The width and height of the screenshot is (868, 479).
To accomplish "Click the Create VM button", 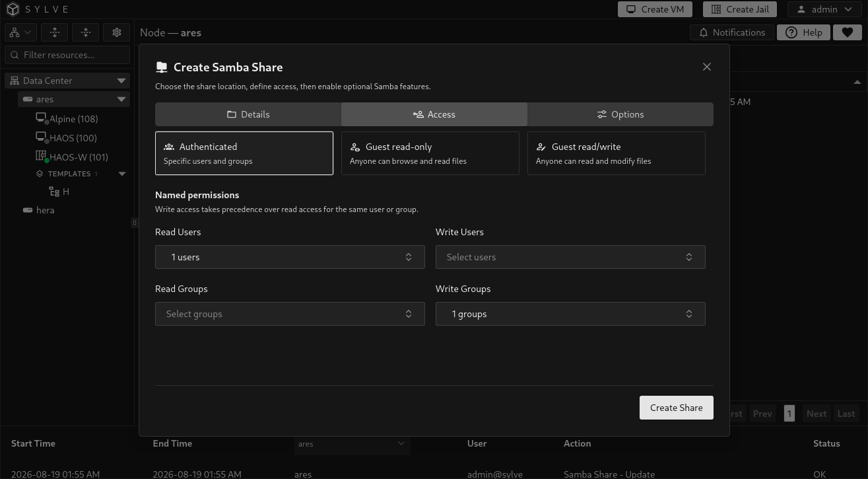I will point(655,9).
